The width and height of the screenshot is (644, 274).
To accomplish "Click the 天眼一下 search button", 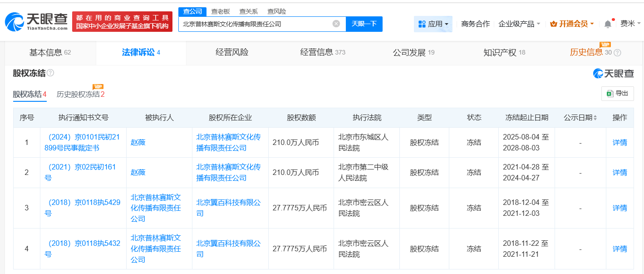I will click(364, 24).
